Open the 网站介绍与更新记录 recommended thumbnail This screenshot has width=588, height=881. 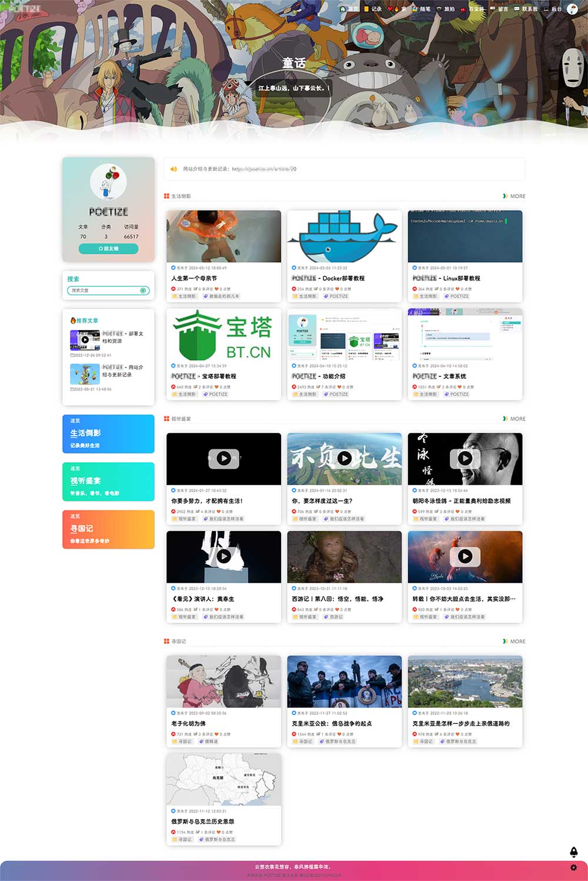click(x=85, y=374)
